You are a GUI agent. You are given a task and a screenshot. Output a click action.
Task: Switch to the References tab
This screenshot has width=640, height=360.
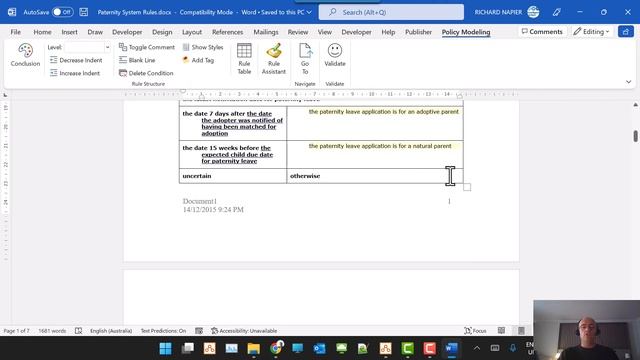coord(227,32)
